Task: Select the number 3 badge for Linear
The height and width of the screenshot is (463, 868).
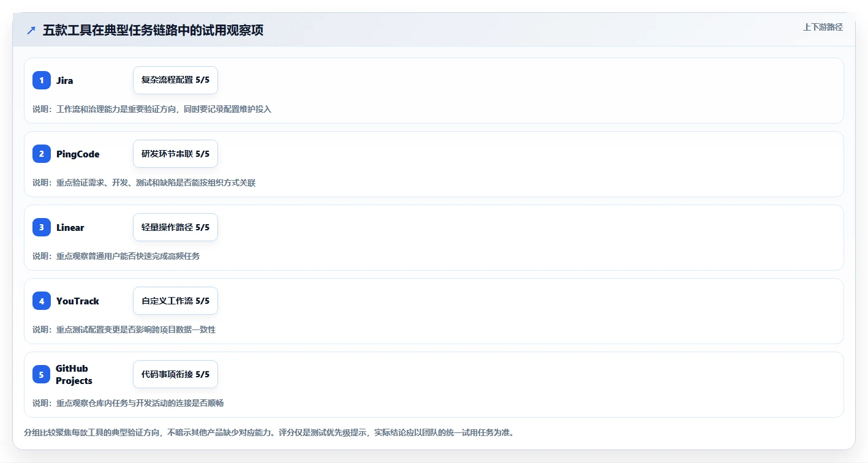Action: tap(42, 227)
